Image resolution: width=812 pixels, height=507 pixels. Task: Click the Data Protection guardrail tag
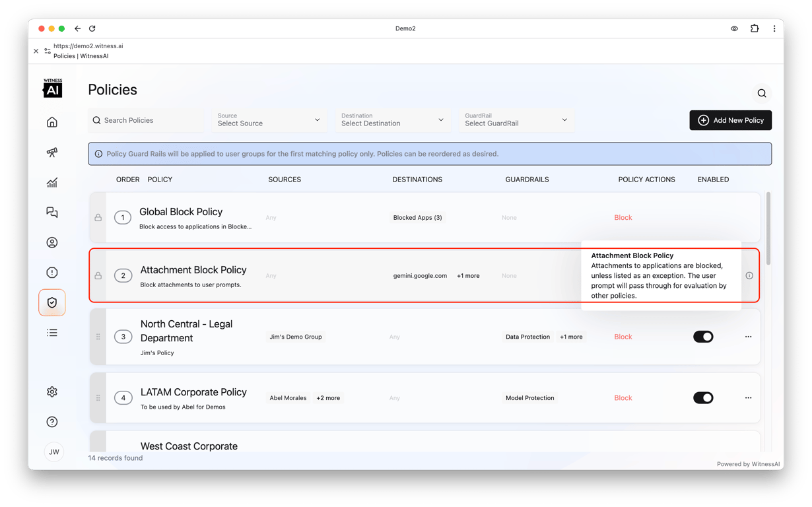coord(527,337)
